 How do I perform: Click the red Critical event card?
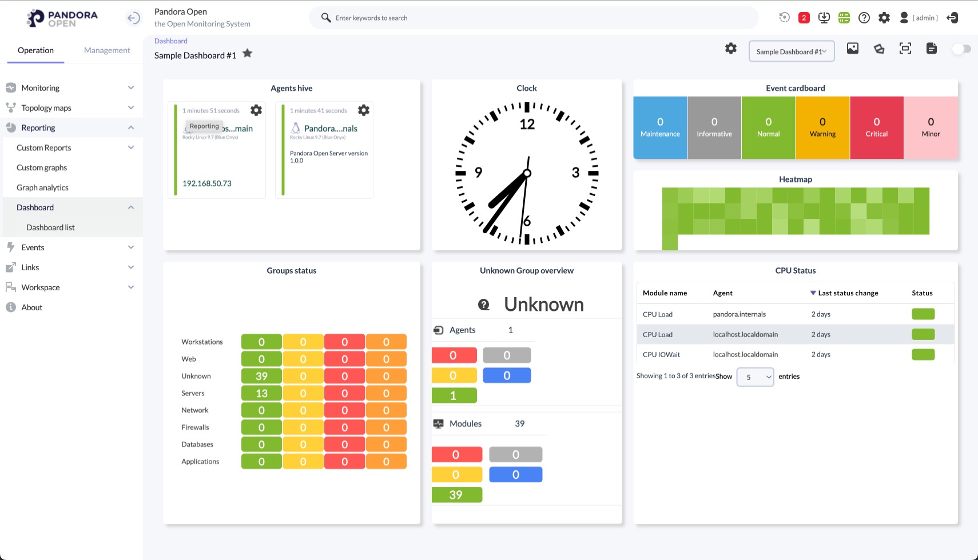click(876, 127)
